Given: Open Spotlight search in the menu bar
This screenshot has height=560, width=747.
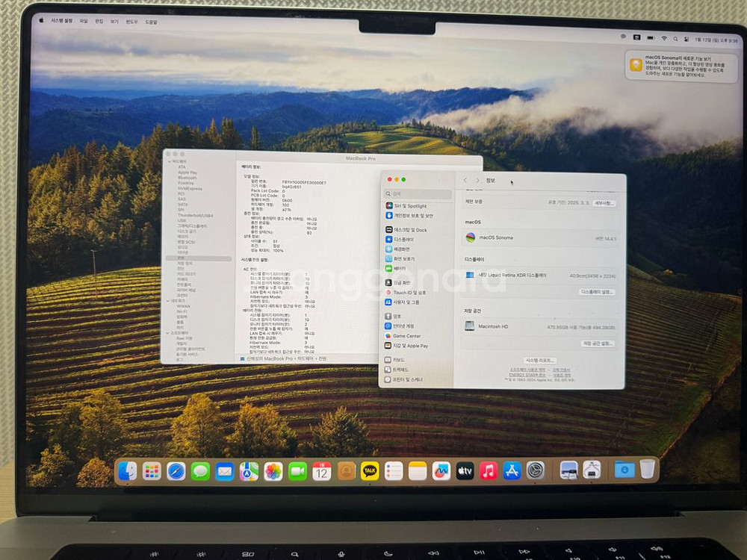Looking at the screenshot, I should click(675, 39).
